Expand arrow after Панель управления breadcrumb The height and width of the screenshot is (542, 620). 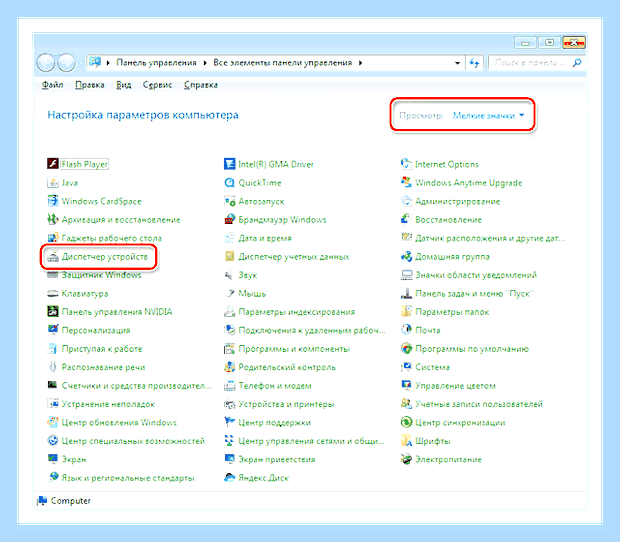pyautogui.click(x=205, y=63)
